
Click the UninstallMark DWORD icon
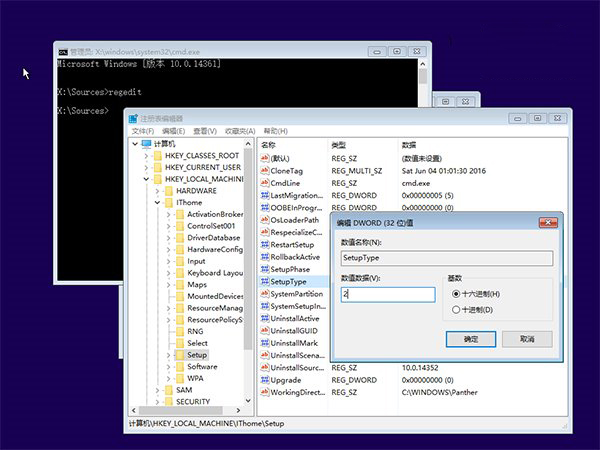[264, 343]
